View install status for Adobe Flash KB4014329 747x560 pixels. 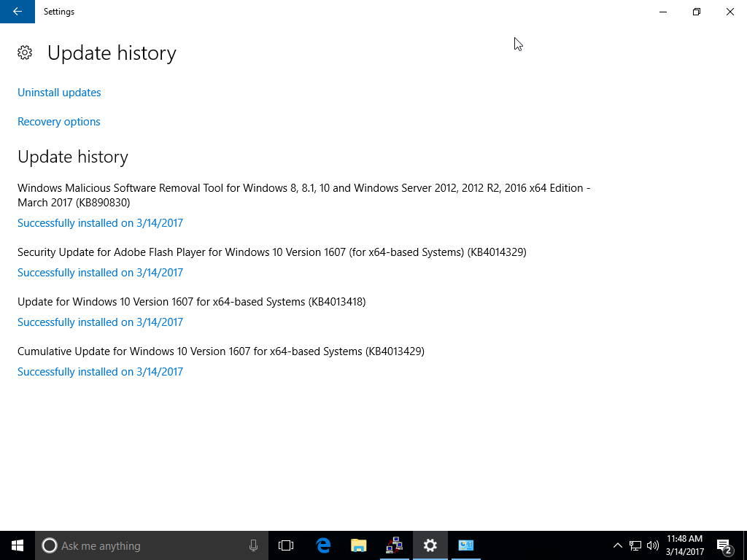(100, 273)
